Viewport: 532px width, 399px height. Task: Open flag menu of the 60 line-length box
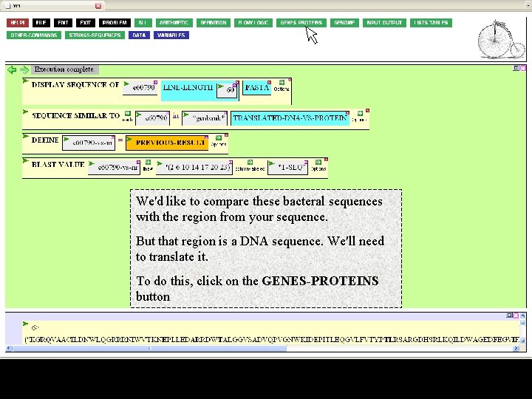pos(220,86)
